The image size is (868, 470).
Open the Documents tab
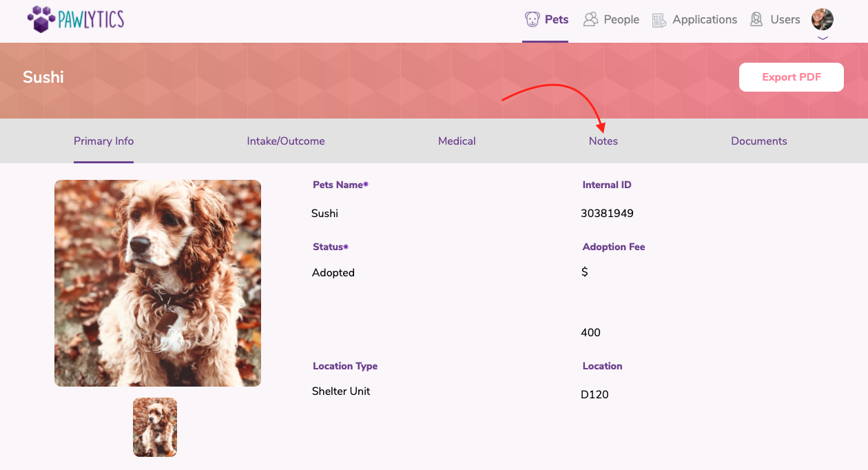[x=758, y=141]
